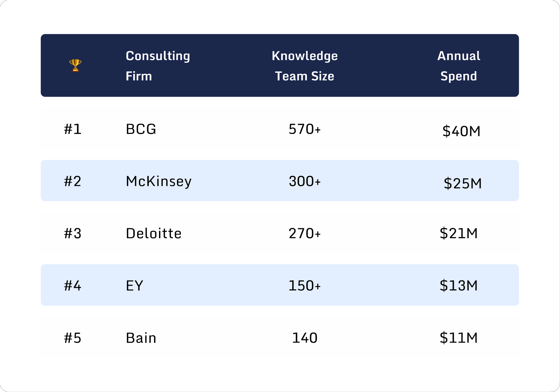Click the Bain firm name
Screen dimensions: 560x392
pos(141,338)
